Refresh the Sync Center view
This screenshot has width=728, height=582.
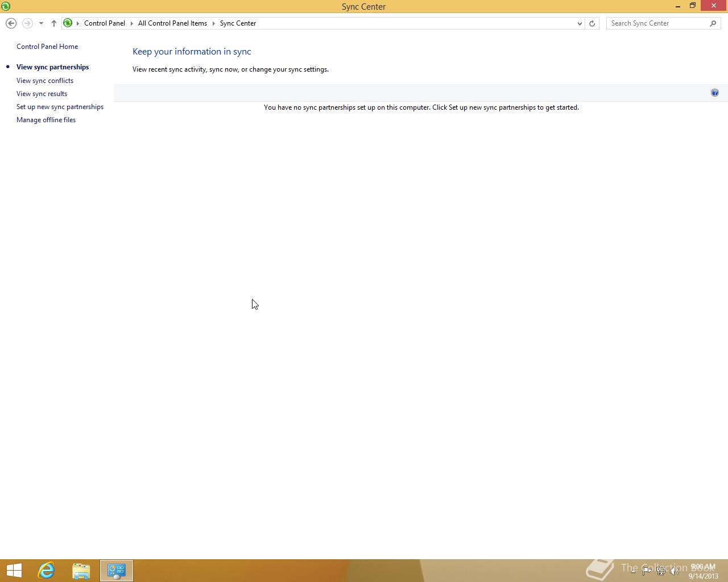[x=592, y=23]
